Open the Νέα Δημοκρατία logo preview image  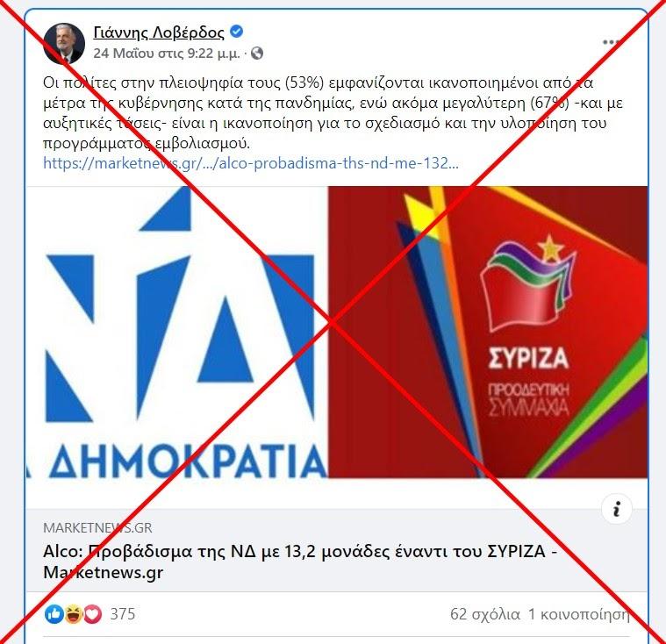click(x=176, y=333)
